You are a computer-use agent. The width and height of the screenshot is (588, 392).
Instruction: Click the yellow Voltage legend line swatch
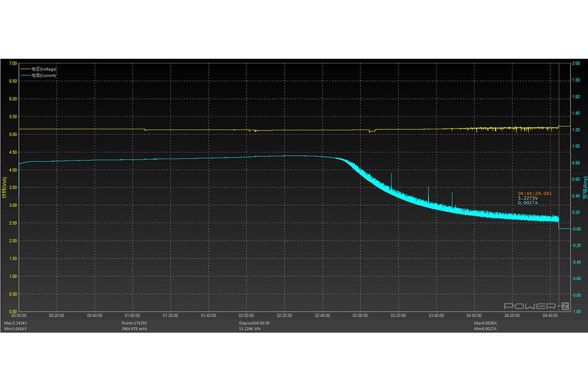click(x=25, y=69)
